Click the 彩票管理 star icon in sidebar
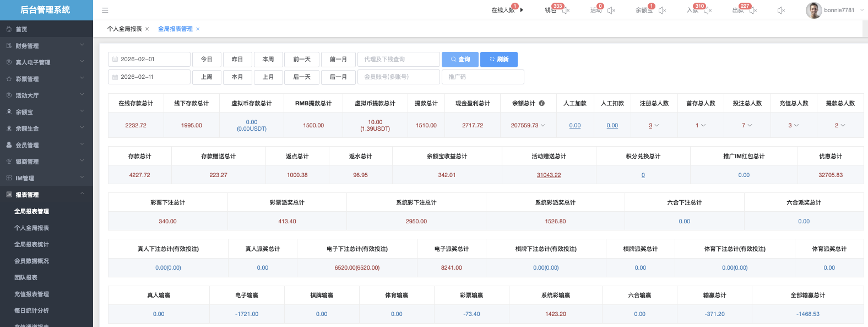The width and height of the screenshot is (868, 327). [x=9, y=79]
